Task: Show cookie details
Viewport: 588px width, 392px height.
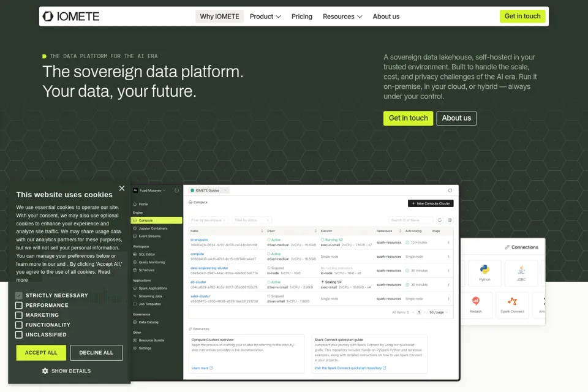Action: tap(66, 371)
